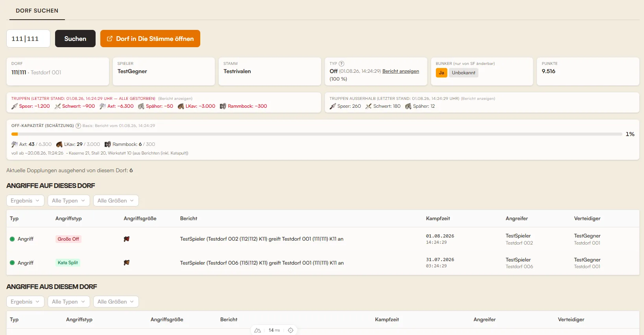This screenshot has width=644, height=335.
Task: Toggle the Unbekannt bunker button
Action: [x=463, y=73]
